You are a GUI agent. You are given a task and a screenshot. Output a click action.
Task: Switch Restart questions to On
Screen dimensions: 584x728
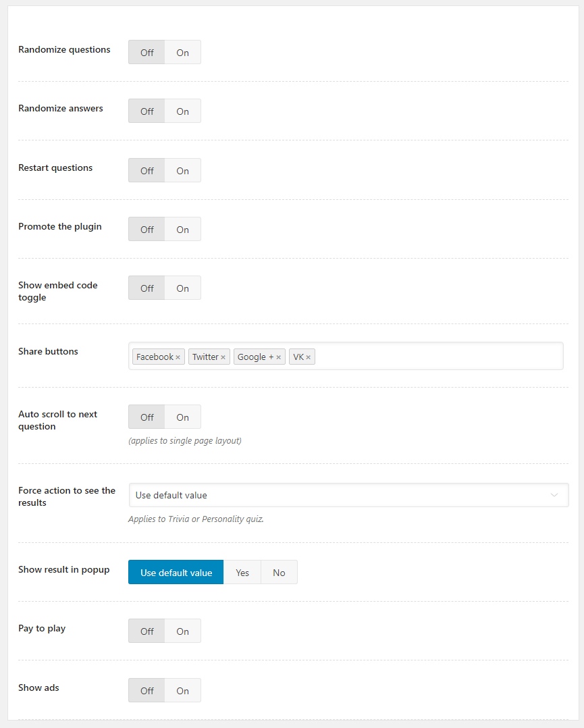point(182,171)
